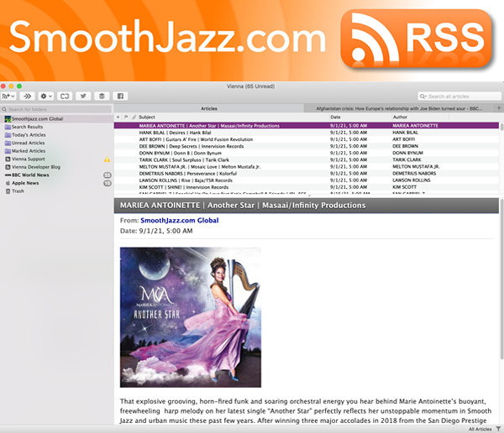Focus the Search for folders field
Screen dimensions: 504x433
coord(56,109)
